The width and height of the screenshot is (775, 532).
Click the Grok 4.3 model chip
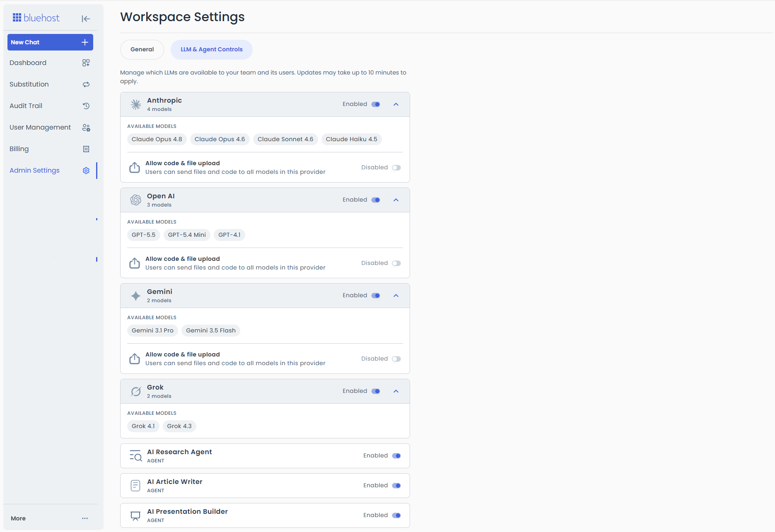[179, 426]
